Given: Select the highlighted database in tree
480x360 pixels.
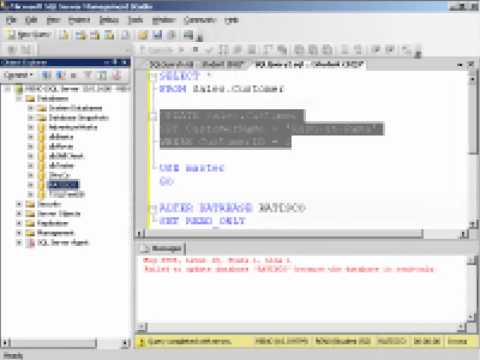Looking at the screenshot, I should click(63, 185).
